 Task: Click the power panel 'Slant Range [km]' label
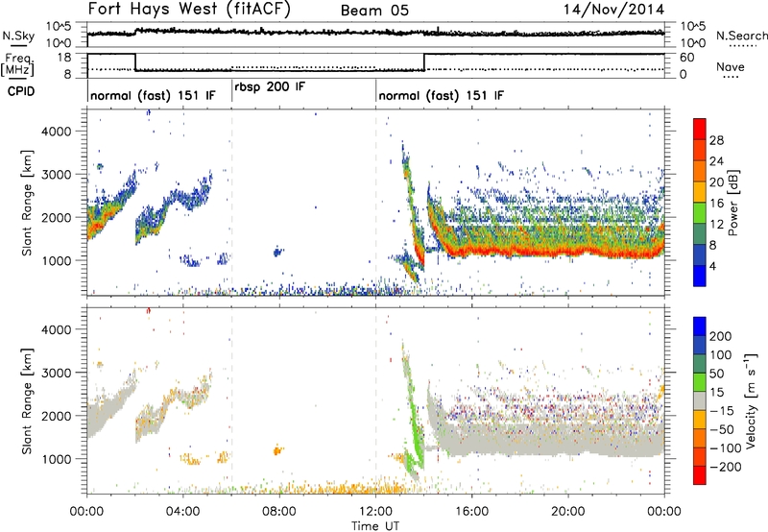(27, 203)
